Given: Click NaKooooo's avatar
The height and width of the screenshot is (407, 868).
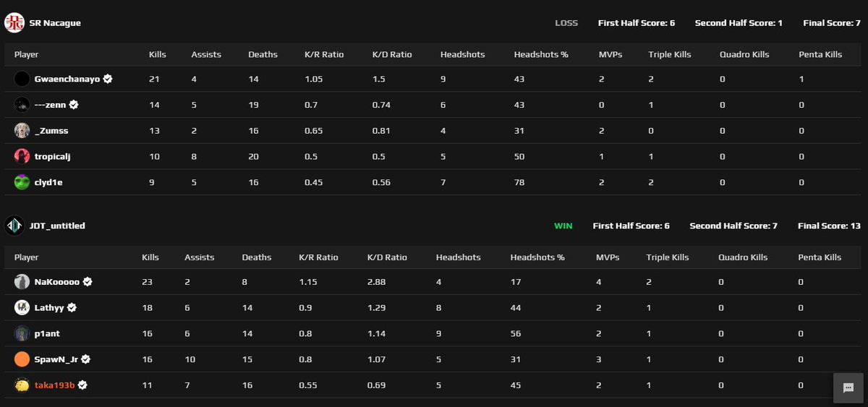Looking at the screenshot, I should pyautogui.click(x=22, y=282).
